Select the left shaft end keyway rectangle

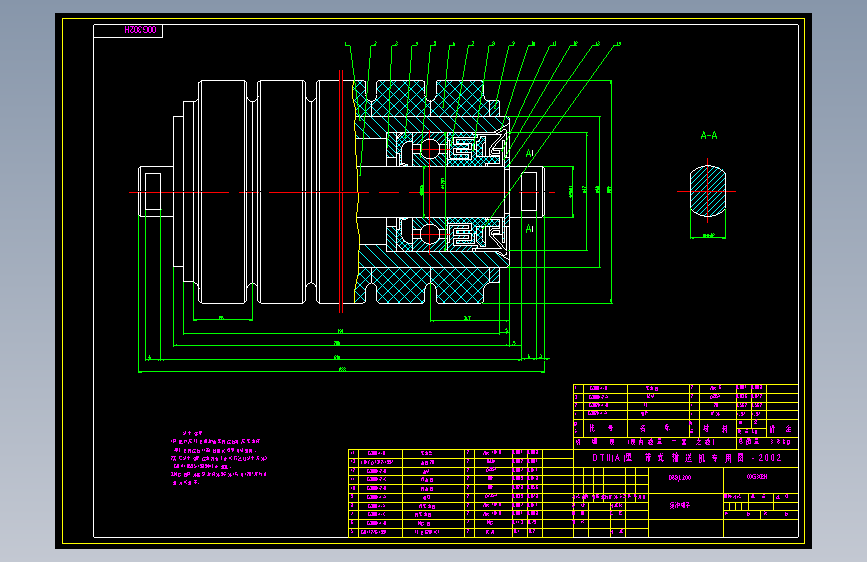153,192
